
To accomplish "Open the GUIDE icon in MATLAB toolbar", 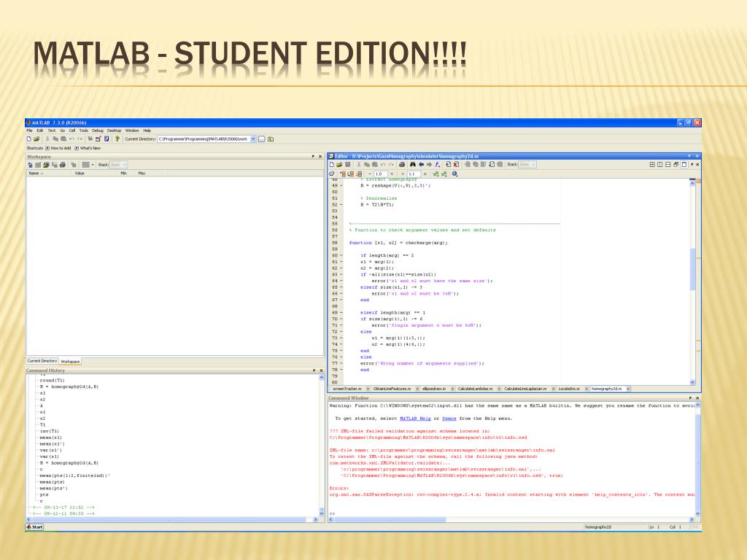I will [x=98, y=139].
